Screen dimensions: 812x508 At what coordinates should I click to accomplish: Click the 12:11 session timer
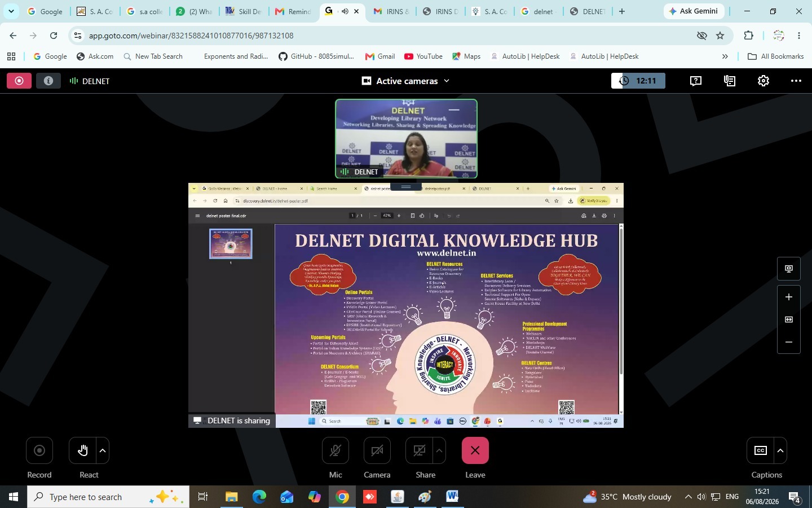(x=638, y=81)
